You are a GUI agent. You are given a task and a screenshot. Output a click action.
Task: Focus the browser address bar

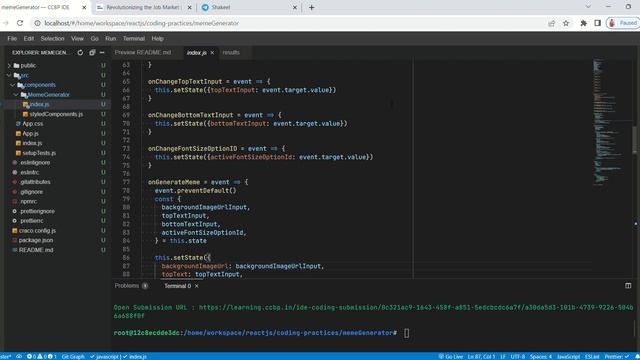286,23
